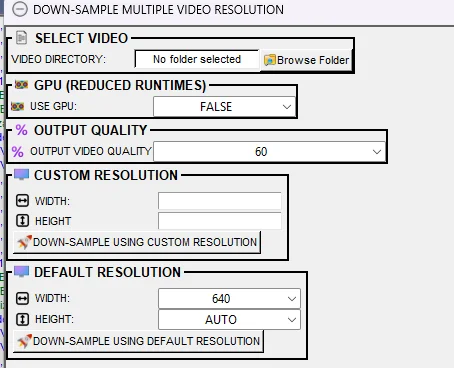Open the default WIDTH dropdown showing 640
This screenshot has width=454, height=368.
(x=229, y=298)
